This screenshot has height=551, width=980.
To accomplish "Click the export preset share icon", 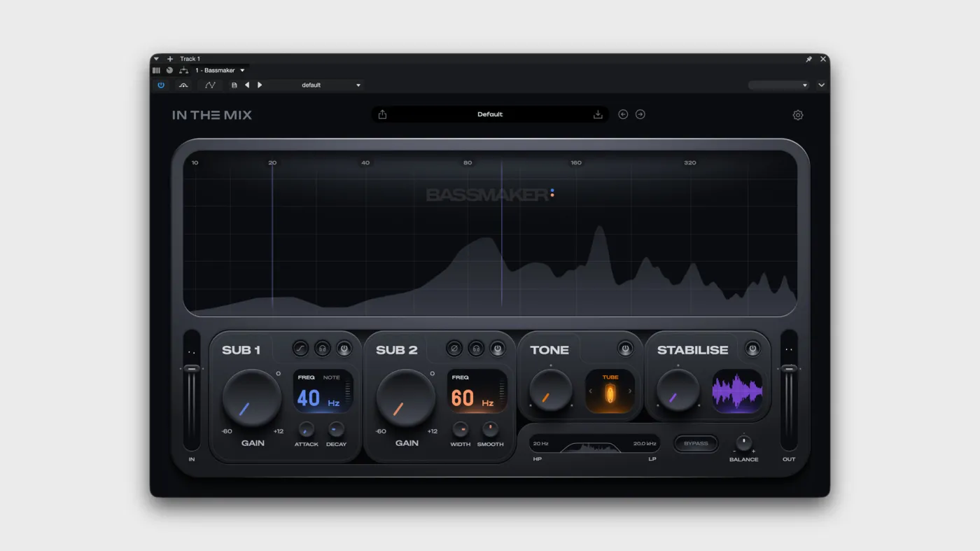I will click(x=382, y=114).
